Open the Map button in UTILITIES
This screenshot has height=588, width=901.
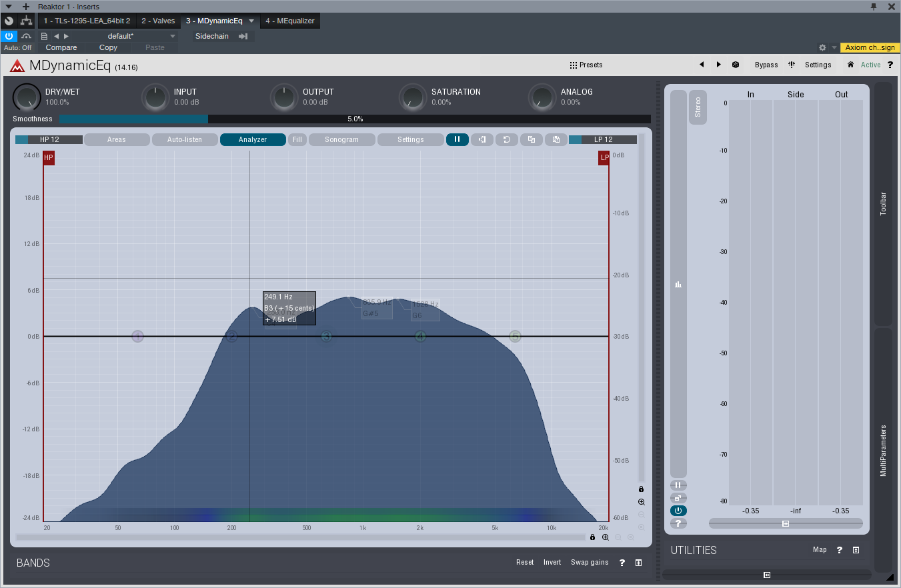[820, 550]
